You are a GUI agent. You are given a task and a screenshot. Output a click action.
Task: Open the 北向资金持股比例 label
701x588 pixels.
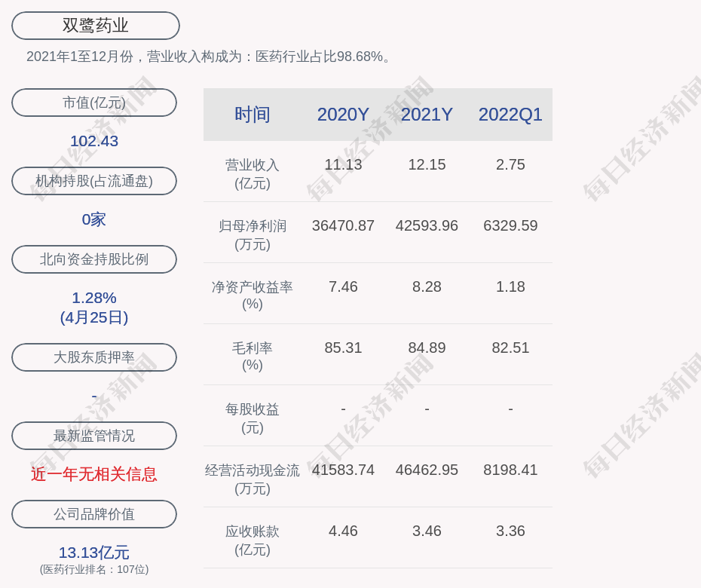(x=94, y=259)
